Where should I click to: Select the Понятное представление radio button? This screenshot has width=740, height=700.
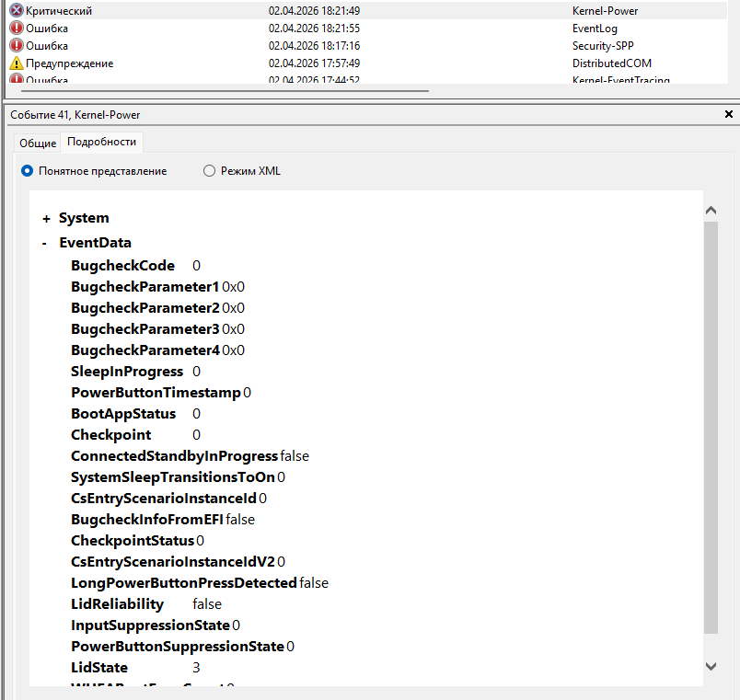click(27, 171)
